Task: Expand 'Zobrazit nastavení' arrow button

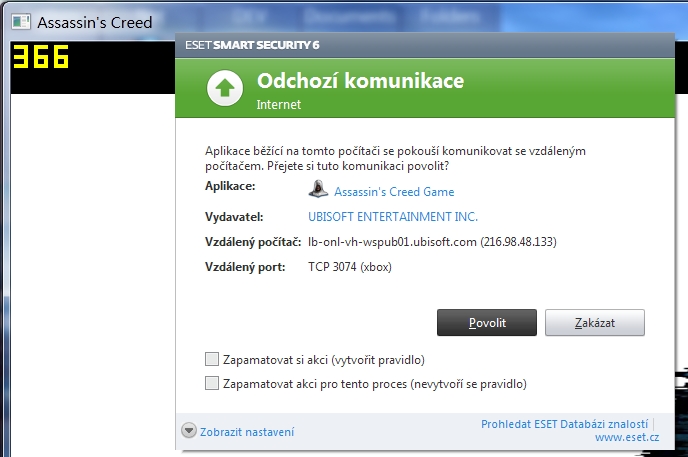Action: click(x=189, y=431)
